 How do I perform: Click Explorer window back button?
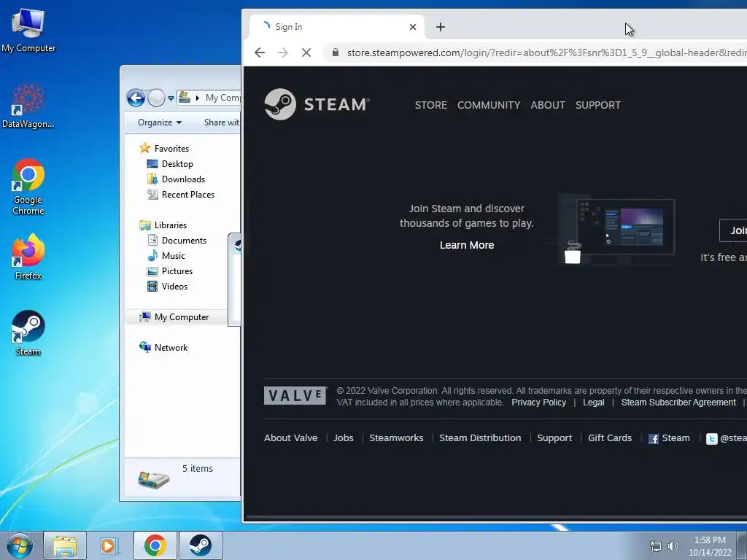(136, 98)
